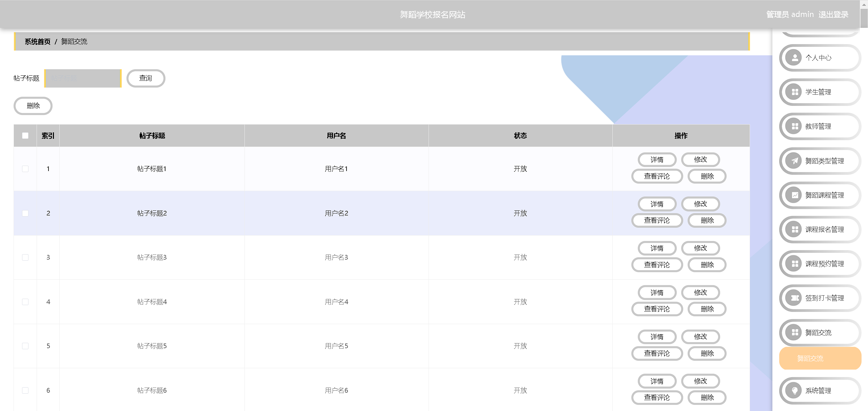Click 系统首页 in the breadcrumb
This screenshot has width=868, height=411.
37,42
